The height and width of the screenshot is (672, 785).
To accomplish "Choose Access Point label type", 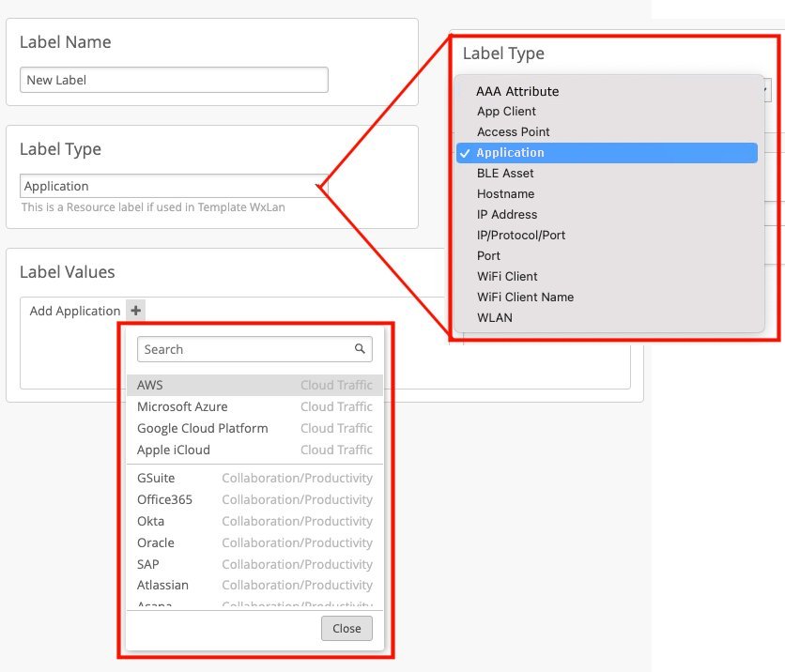I will (514, 131).
